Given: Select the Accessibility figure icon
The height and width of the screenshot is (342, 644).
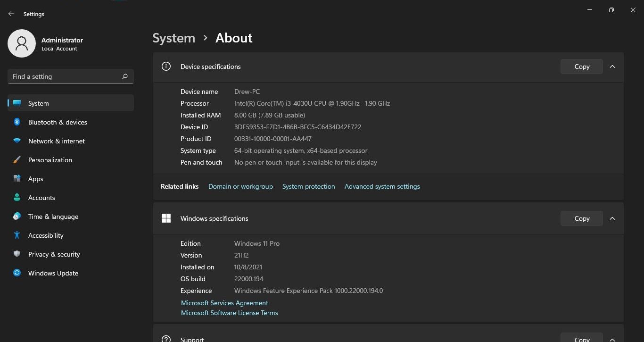Looking at the screenshot, I should coord(17,235).
